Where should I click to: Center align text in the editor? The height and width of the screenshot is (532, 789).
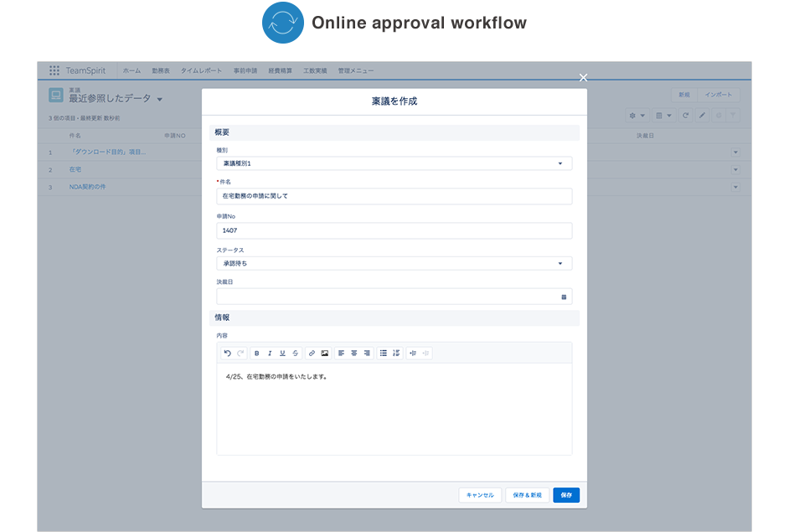click(354, 354)
